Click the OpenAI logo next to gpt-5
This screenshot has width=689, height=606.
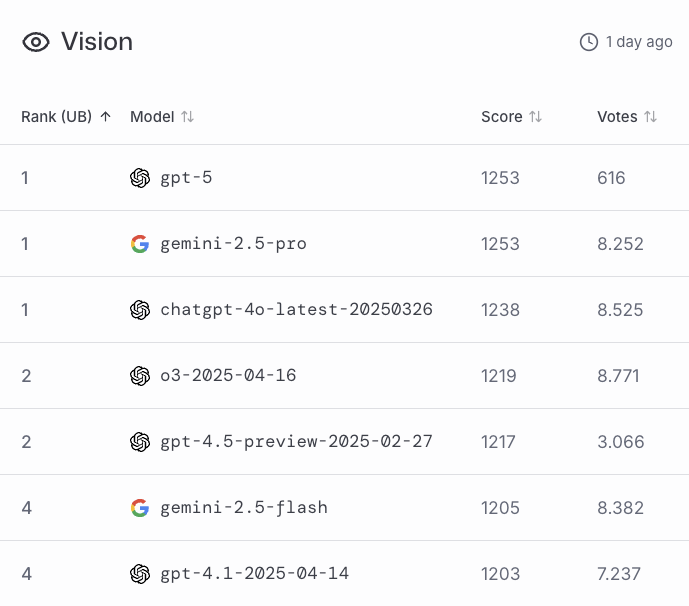click(x=140, y=178)
